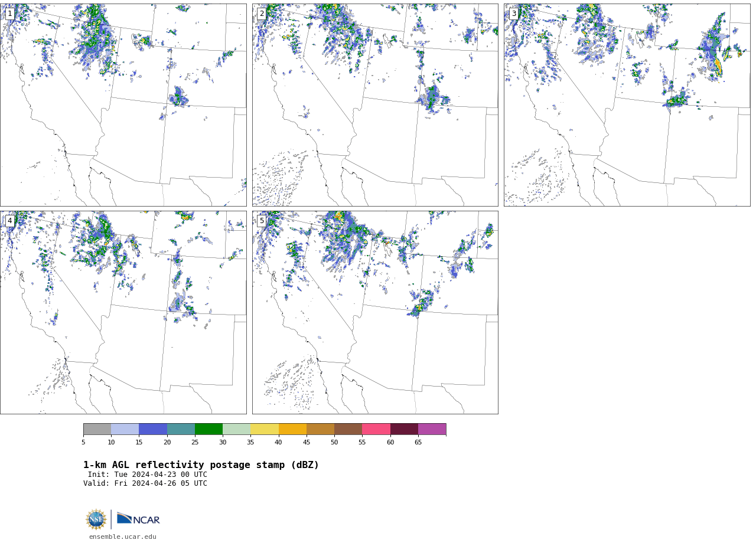This screenshot has width=756, height=543.
Task: Click the 65 tick label on colorbar
Action: coord(418,443)
